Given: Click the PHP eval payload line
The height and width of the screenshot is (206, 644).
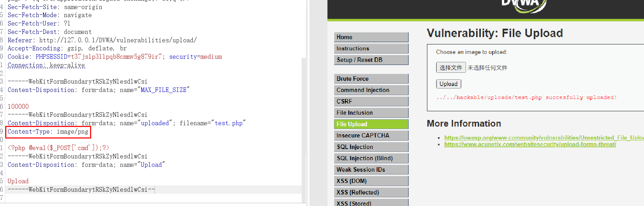Looking at the screenshot, I should click(x=59, y=148).
